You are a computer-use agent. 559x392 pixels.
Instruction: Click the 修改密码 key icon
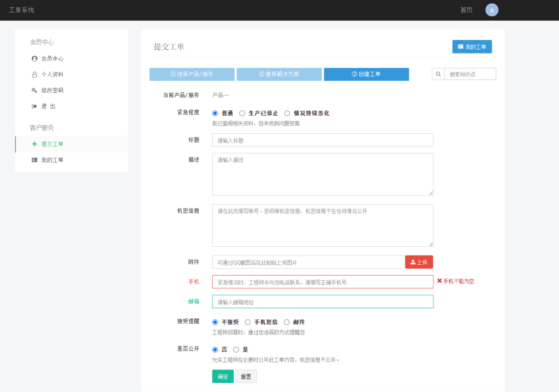33,90
